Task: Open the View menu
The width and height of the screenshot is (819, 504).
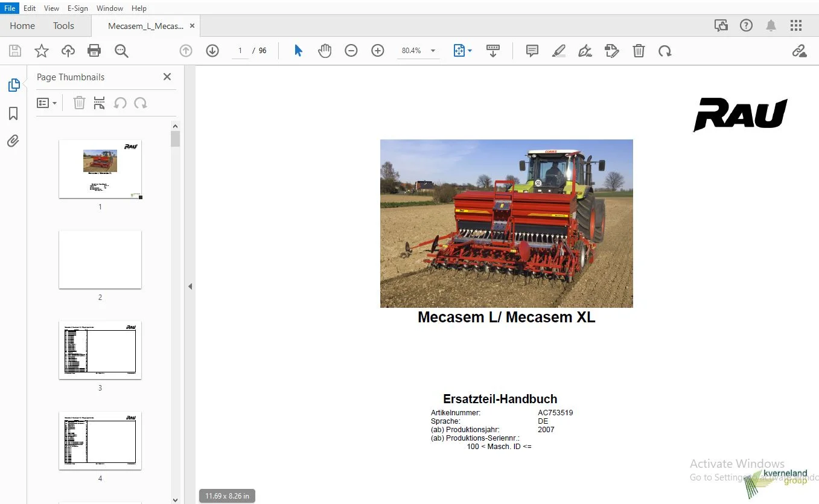Action: tap(52, 8)
